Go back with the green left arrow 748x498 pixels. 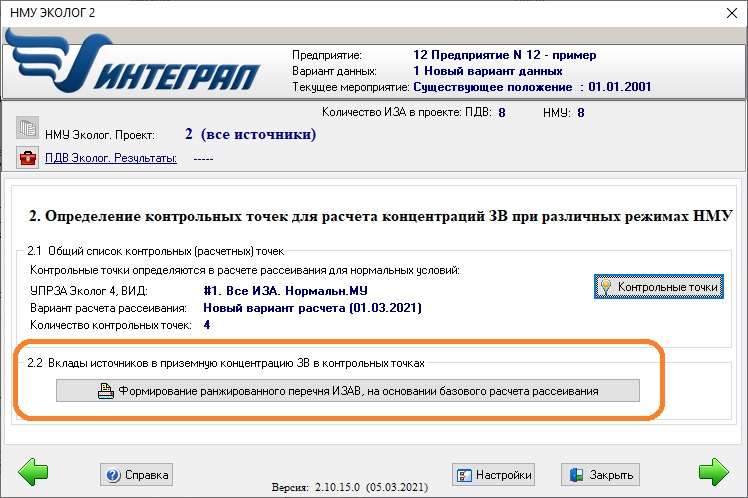pyautogui.click(x=33, y=472)
